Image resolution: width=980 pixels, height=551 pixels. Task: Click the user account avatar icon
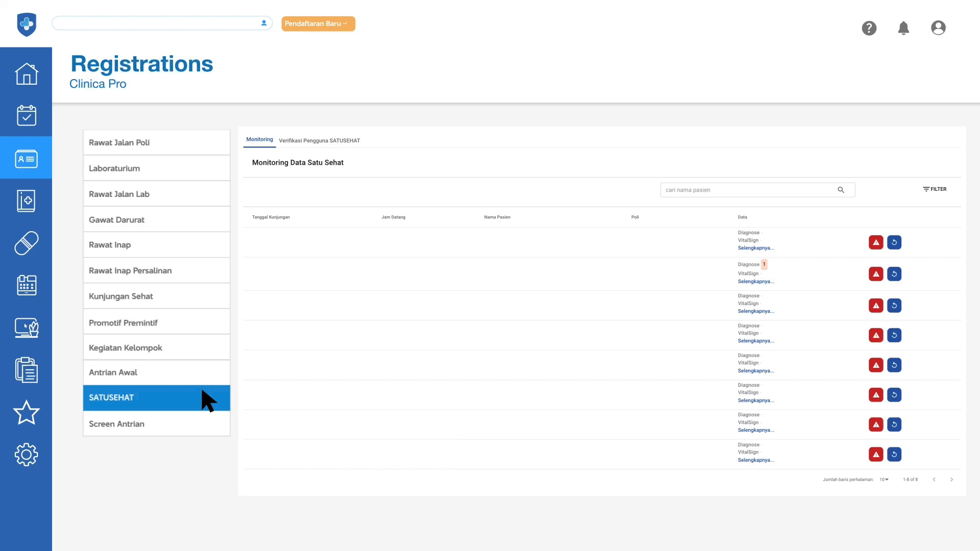(x=938, y=28)
